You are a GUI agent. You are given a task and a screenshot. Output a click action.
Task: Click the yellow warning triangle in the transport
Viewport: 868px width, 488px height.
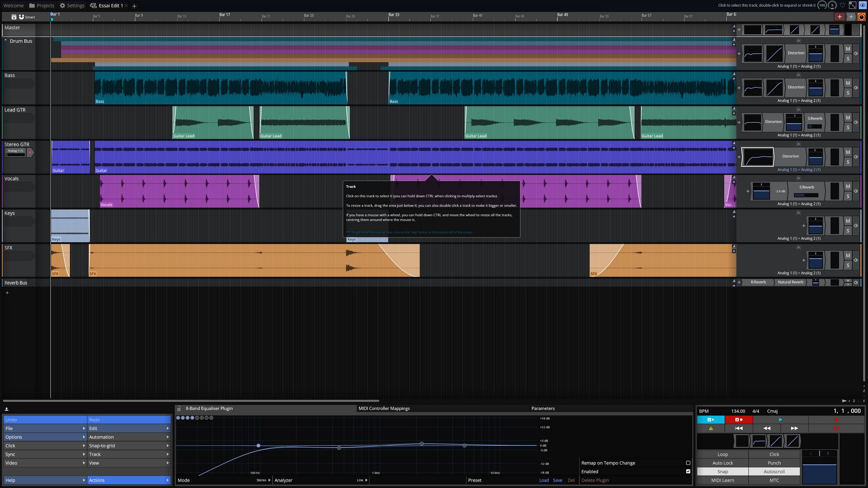tap(711, 428)
